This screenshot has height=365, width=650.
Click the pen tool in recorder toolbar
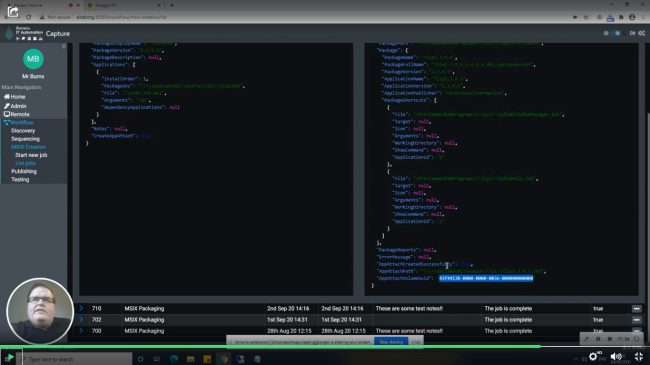(x=587, y=339)
